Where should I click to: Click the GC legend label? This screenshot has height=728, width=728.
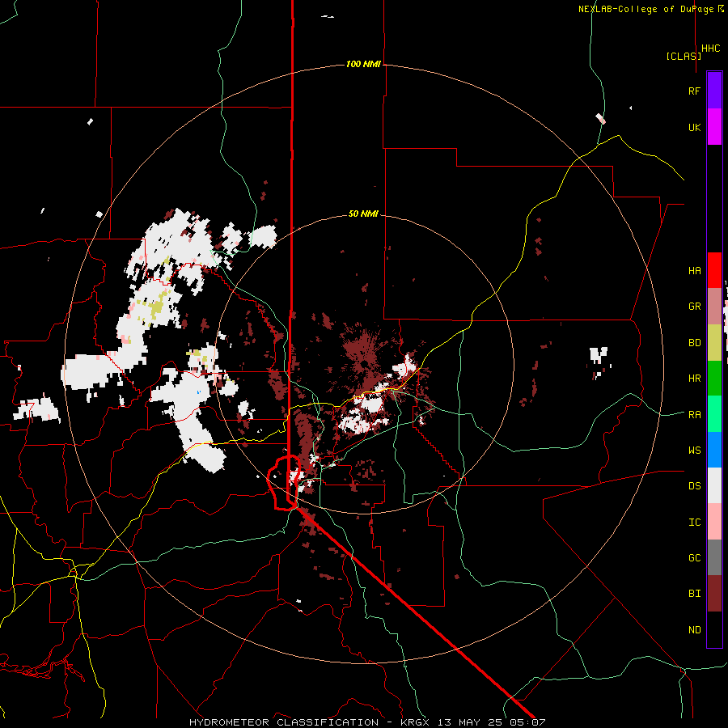pos(694,557)
